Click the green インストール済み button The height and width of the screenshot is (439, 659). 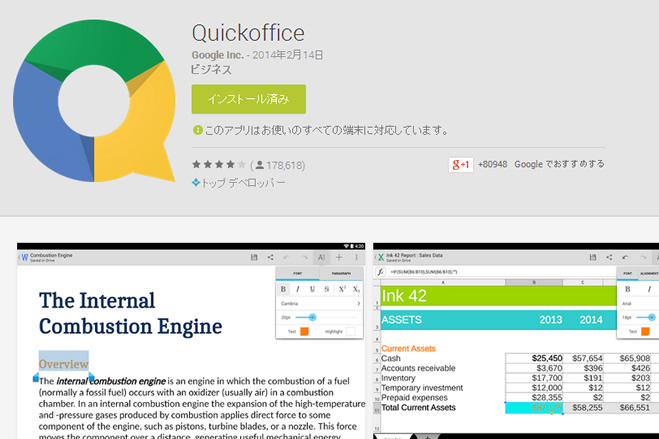(248, 99)
